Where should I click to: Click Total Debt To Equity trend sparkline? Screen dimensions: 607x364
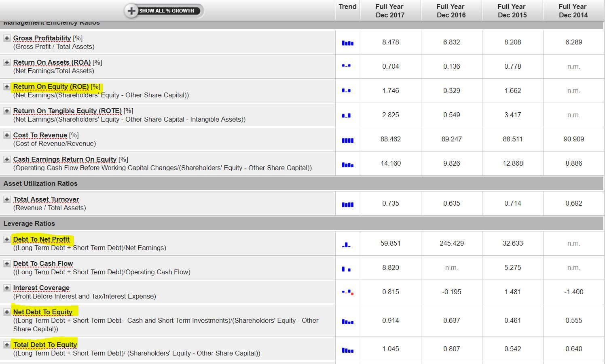click(347, 350)
